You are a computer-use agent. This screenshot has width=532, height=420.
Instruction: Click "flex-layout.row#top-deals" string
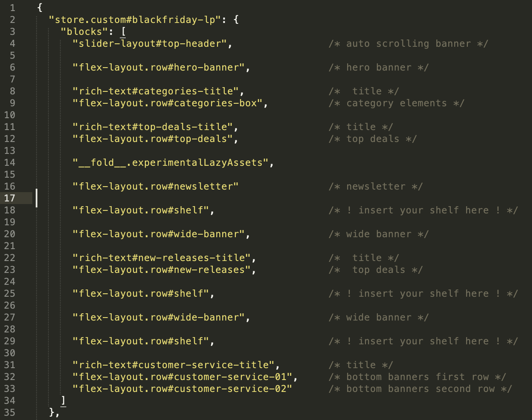tap(153, 139)
